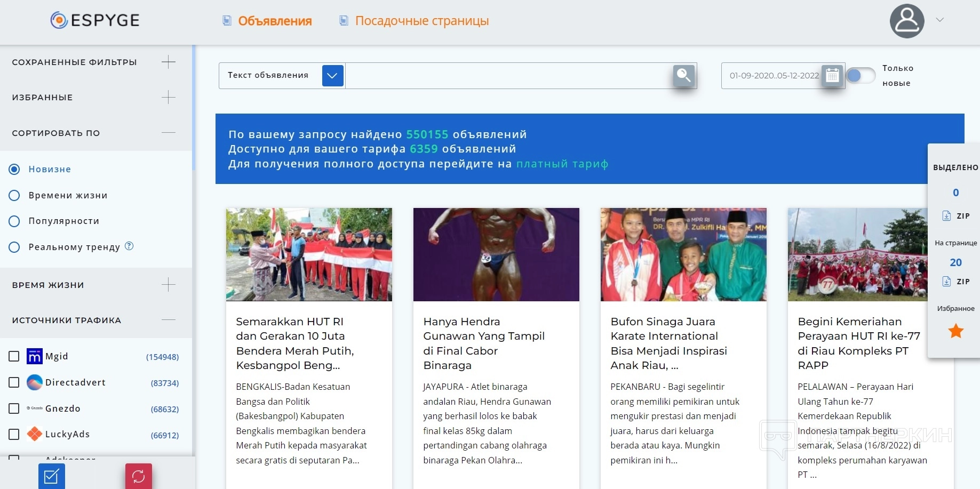This screenshot has width=980, height=489.
Task: Click the Выделено count 0
Action: pos(956,193)
